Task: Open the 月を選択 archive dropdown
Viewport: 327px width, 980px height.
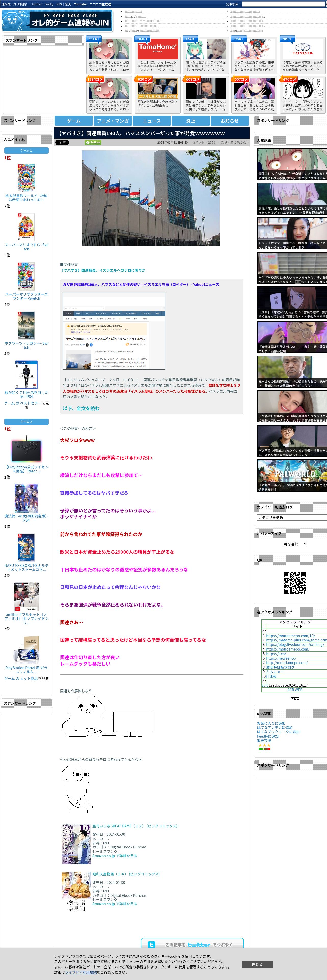Action: click(295, 544)
